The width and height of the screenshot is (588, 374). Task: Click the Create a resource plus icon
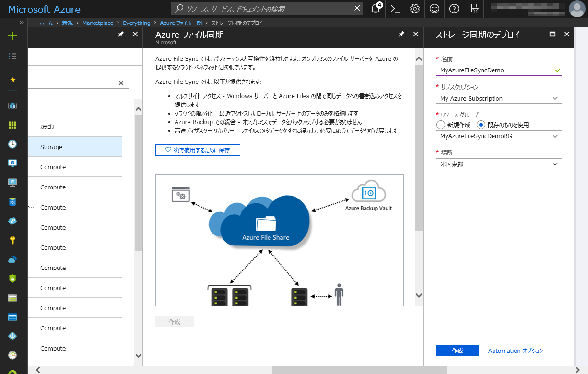pyautogui.click(x=13, y=35)
